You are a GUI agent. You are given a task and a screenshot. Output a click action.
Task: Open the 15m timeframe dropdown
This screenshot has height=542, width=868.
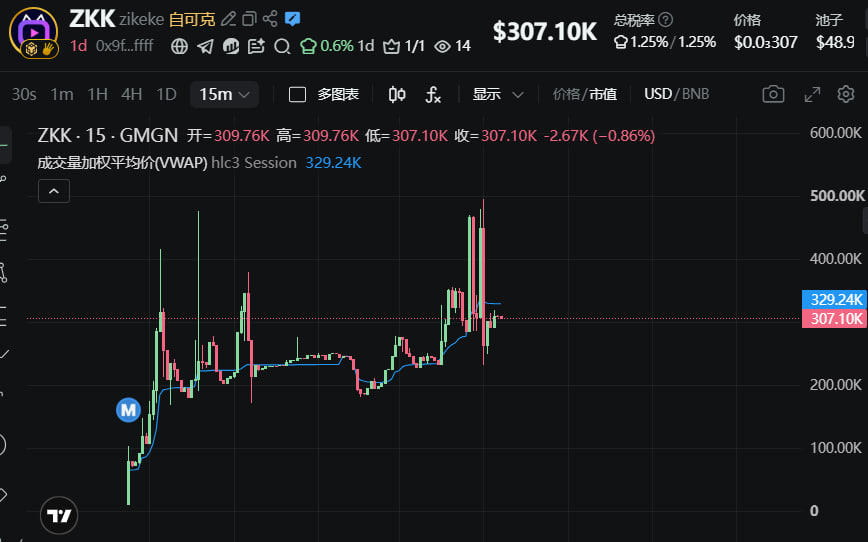(224, 95)
